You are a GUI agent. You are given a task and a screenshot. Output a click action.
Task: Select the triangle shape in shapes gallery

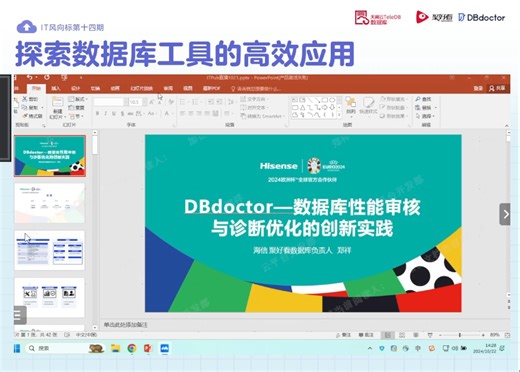tap(302, 108)
